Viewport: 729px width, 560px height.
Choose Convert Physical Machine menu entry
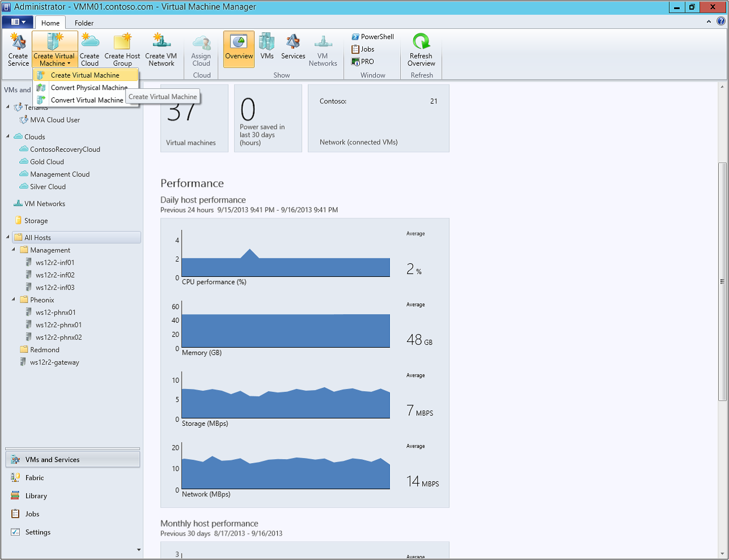[x=85, y=88]
